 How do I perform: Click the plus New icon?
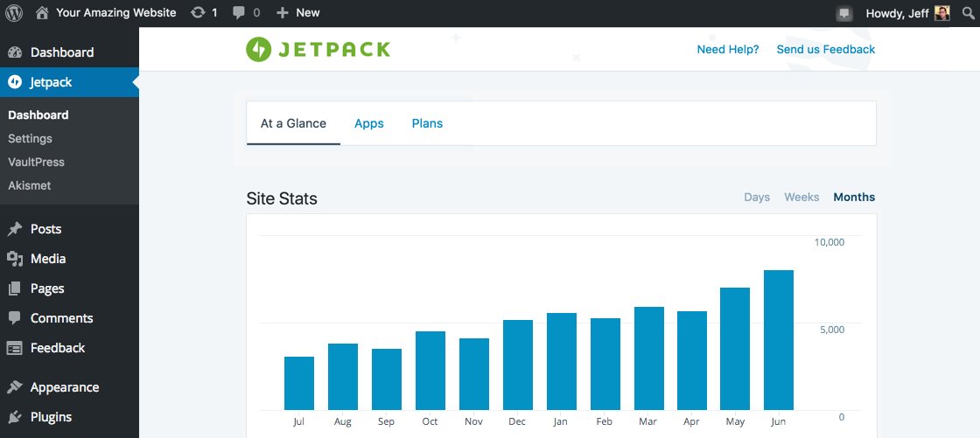282,12
